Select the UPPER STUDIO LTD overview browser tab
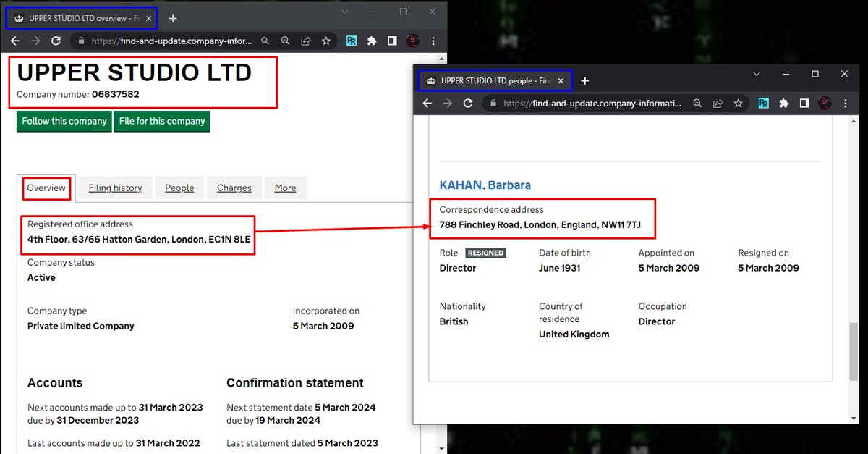868x454 pixels. pos(82,18)
